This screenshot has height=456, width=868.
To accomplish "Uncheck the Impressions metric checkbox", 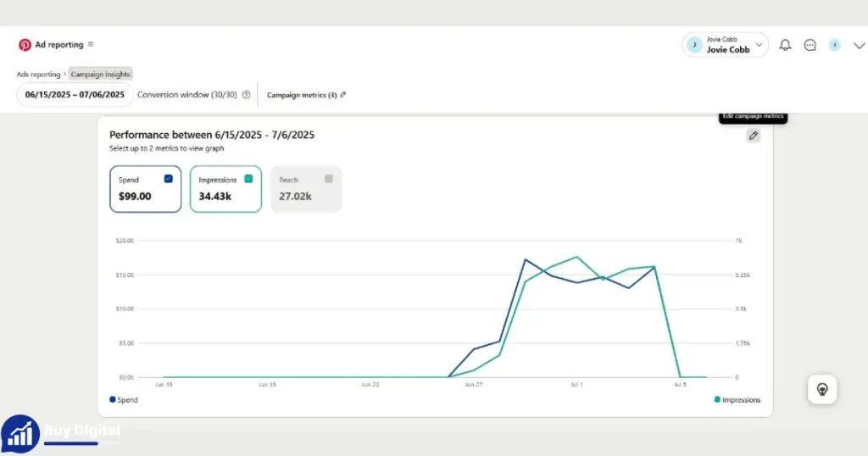I will tap(248, 179).
